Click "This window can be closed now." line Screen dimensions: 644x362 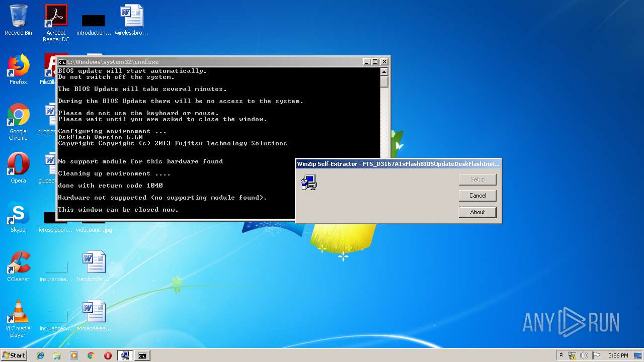tap(118, 210)
